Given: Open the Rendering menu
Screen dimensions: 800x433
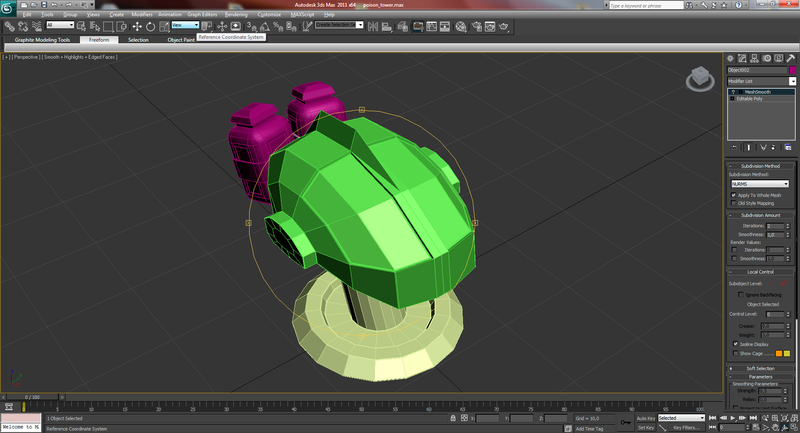Looking at the screenshot, I should pyautogui.click(x=236, y=14).
